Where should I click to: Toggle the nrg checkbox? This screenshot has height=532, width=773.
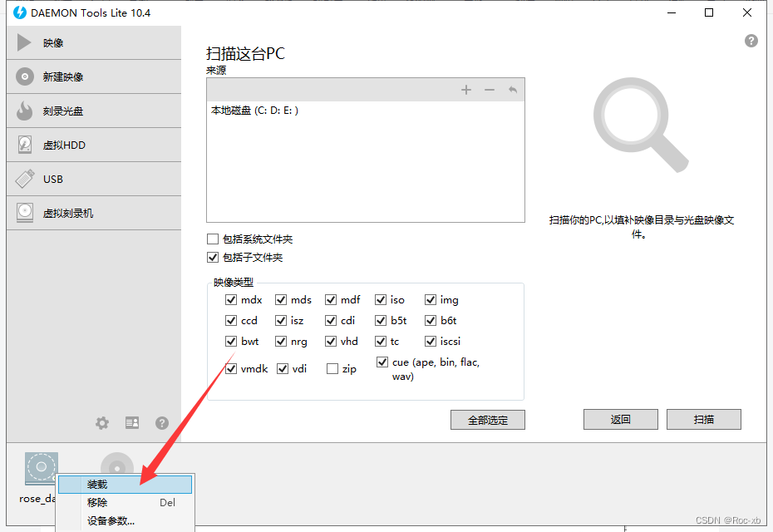pyautogui.click(x=281, y=341)
